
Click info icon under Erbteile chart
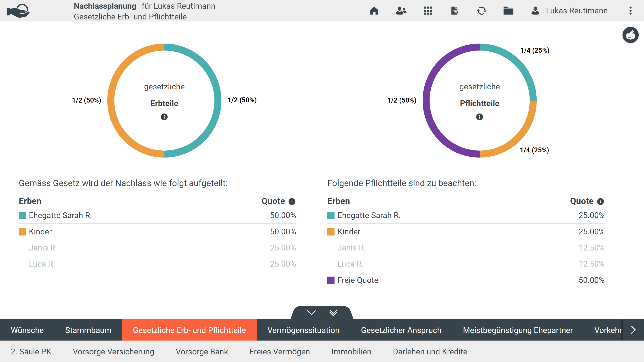click(164, 117)
